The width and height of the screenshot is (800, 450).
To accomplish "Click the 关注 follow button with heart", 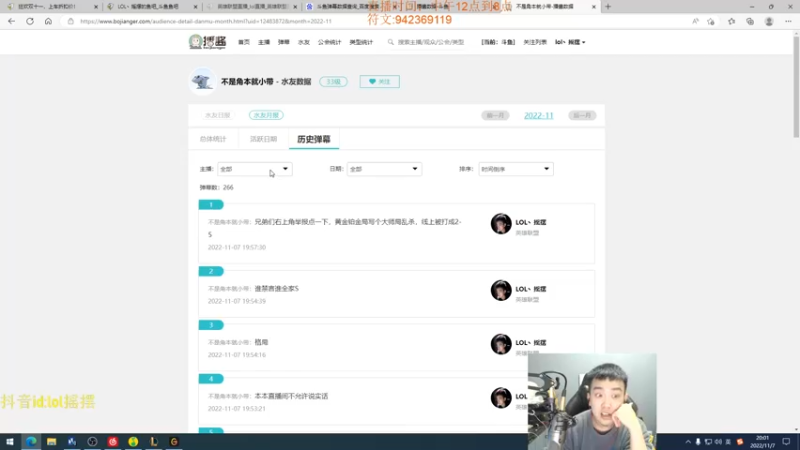I will (x=380, y=82).
